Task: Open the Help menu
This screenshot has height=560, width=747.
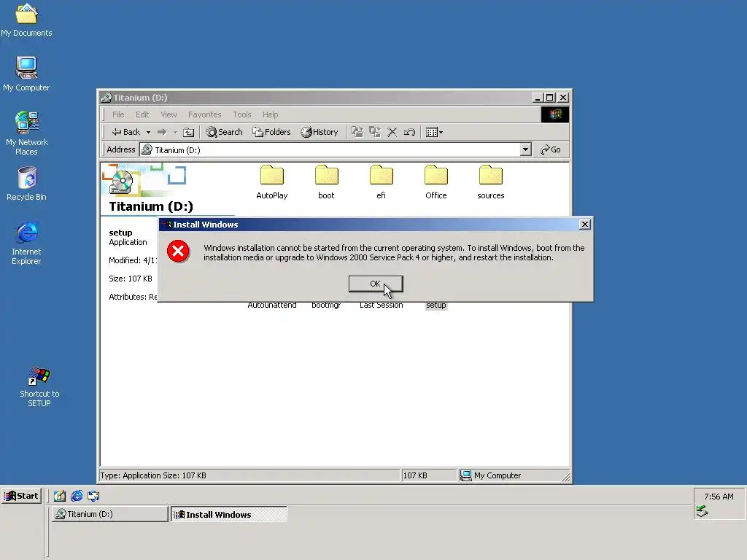Action: coord(270,114)
